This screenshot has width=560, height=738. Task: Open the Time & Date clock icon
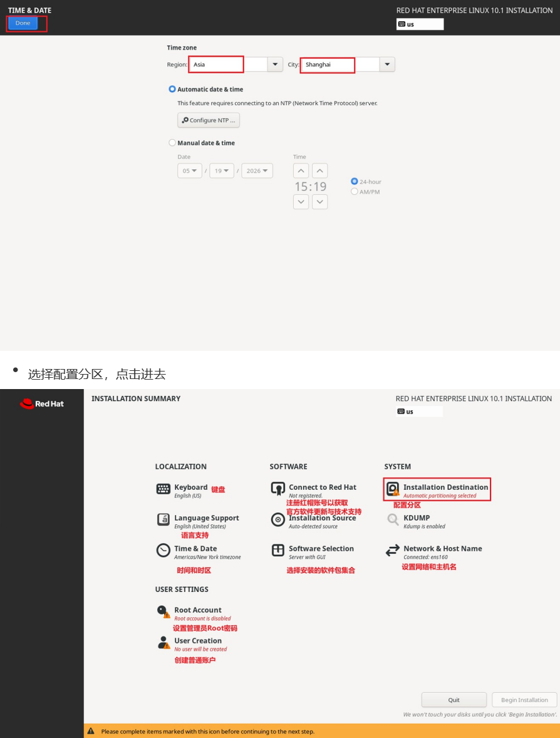(x=163, y=550)
